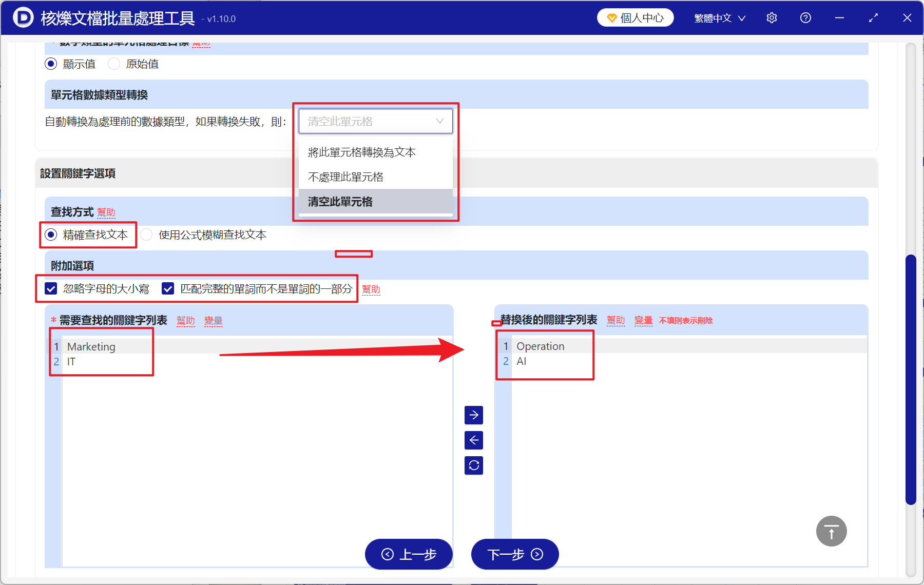Toggle 匹配完整的單詞而不是單詞的一部分 checkbox
The image size is (924, 585).
[x=168, y=288]
